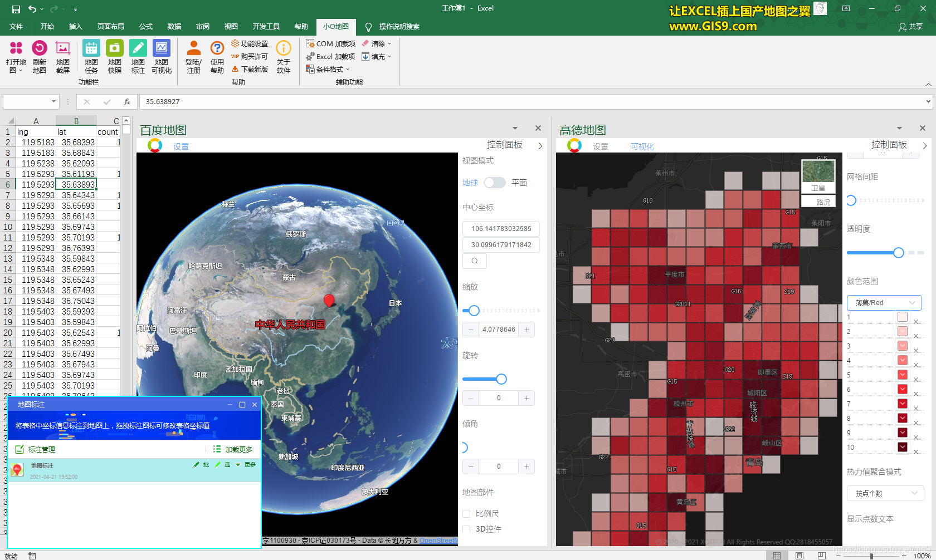Click the Baidu map colorful logo icon
Image resolution: width=936 pixels, height=560 pixels.
click(155, 145)
